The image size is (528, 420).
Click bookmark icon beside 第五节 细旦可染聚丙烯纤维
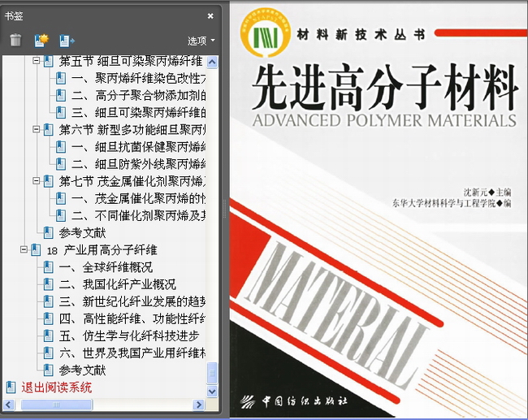pyautogui.click(x=49, y=61)
